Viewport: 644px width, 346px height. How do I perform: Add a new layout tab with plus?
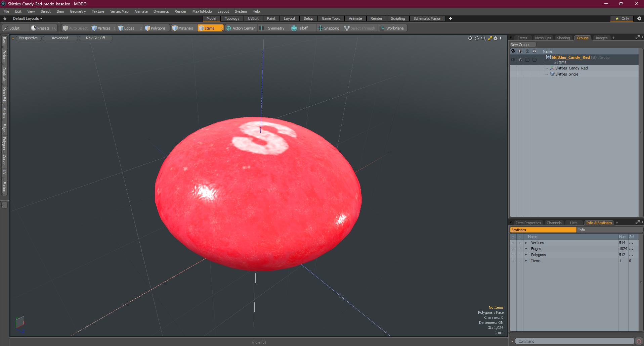point(450,18)
